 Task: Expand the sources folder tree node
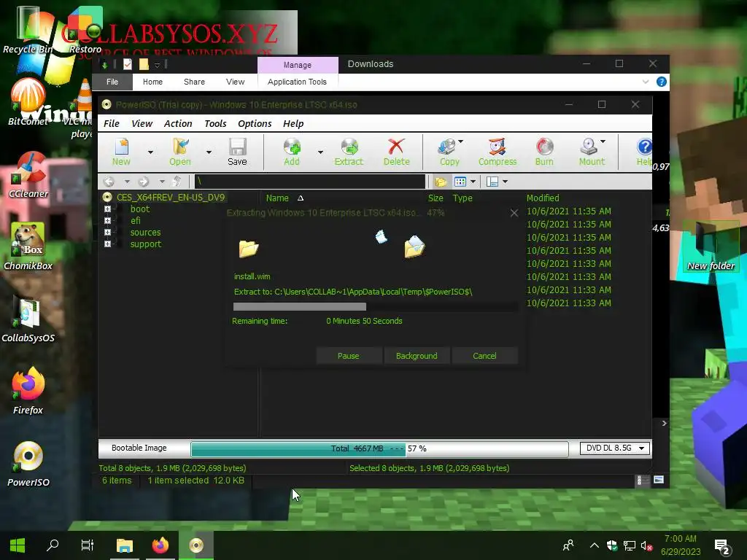[x=108, y=233]
